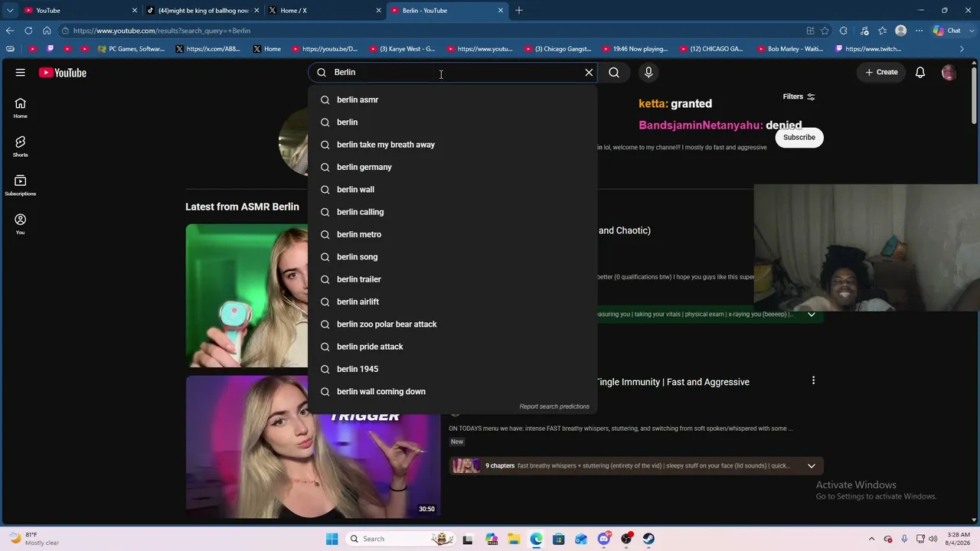Open the Chicago Gangst... bookmark
Viewport: 980px width, 551px height.
point(557,49)
